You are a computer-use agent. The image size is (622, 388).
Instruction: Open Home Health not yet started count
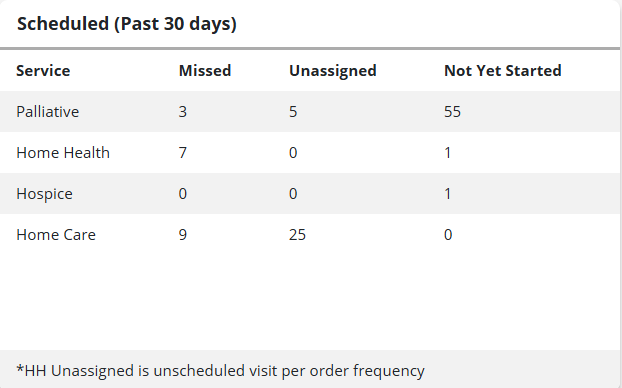pyautogui.click(x=448, y=153)
